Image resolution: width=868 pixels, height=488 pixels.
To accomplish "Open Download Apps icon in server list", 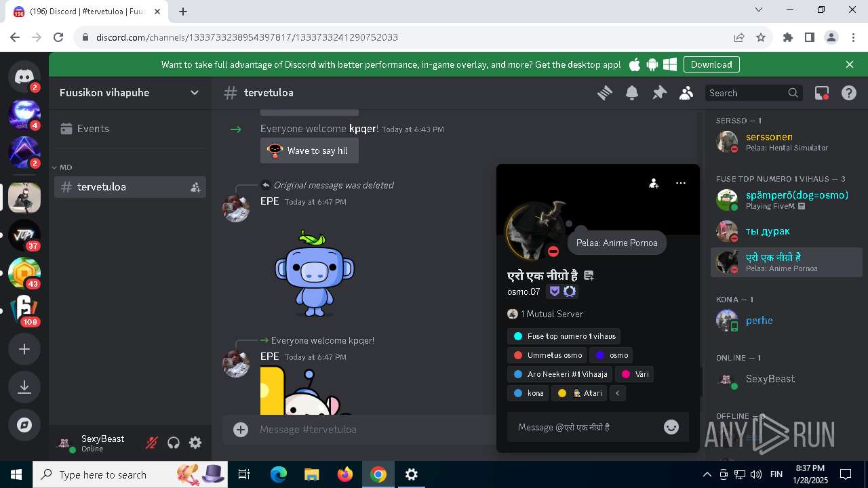I will click(24, 387).
